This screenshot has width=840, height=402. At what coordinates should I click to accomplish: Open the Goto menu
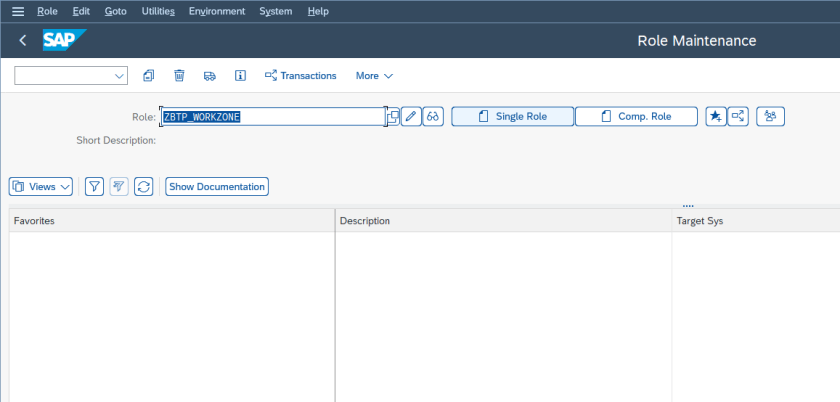coord(116,11)
